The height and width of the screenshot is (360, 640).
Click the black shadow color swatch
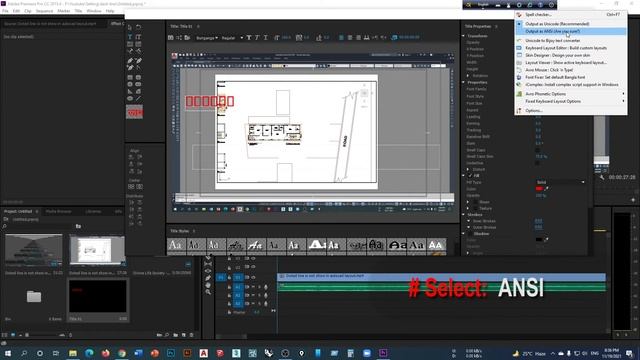click(539, 240)
